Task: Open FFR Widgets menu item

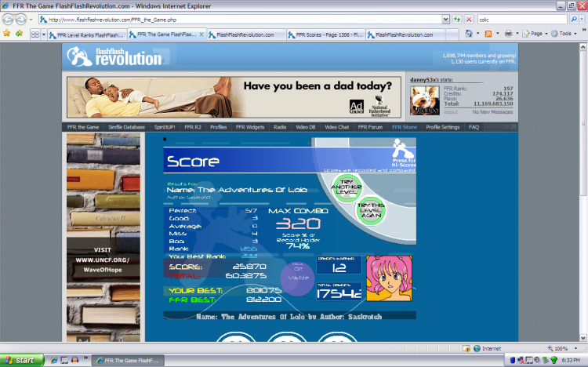Action: pyautogui.click(x=250, y=127)
